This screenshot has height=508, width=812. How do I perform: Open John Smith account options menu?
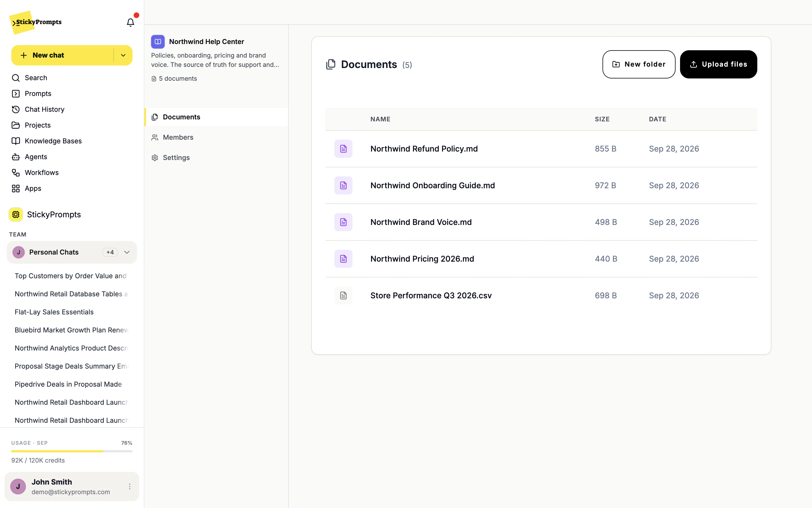[x=129, y=487]
